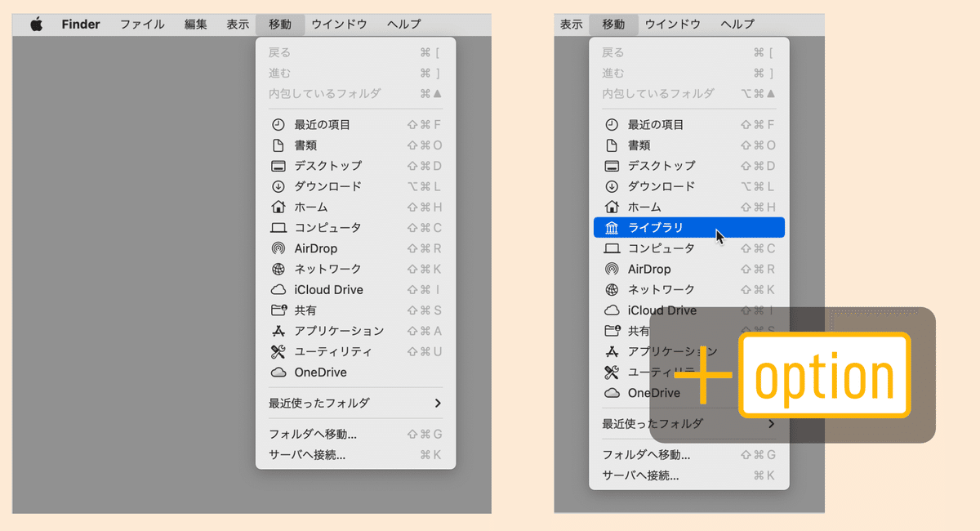Screen dimensions: 980x531
Task: Click clock icon for 最近の項目, right menu
Action: click(x=612, y=125)
